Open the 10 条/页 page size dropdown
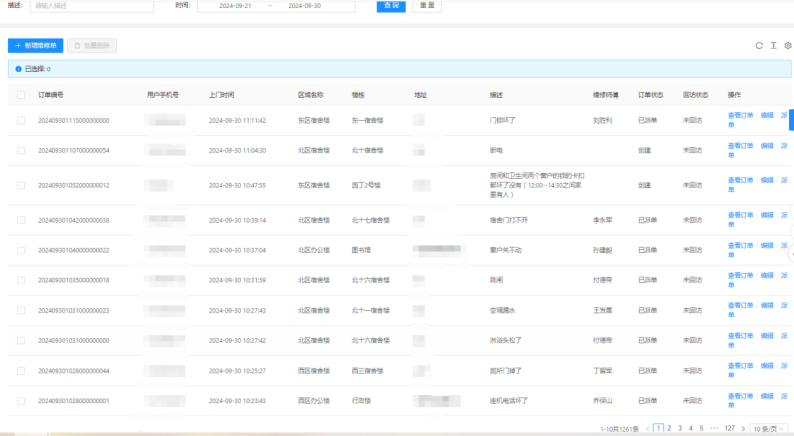 tap(768, 428)
